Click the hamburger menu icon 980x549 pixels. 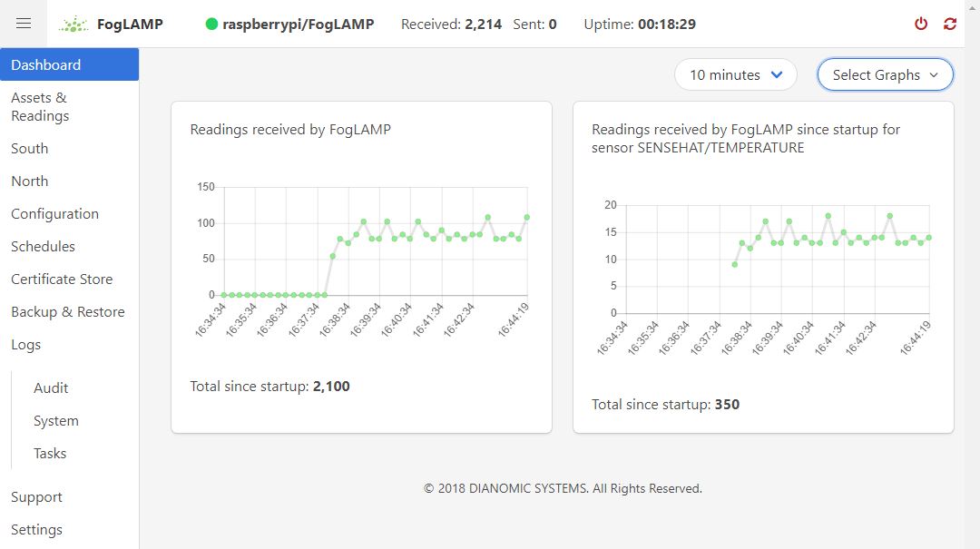(24, 24)
